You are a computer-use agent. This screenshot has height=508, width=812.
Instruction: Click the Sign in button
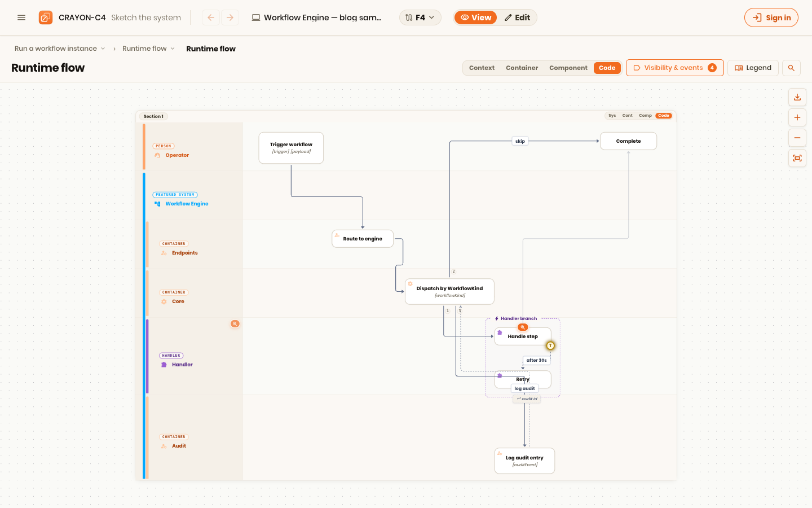[x=771, y=17]
